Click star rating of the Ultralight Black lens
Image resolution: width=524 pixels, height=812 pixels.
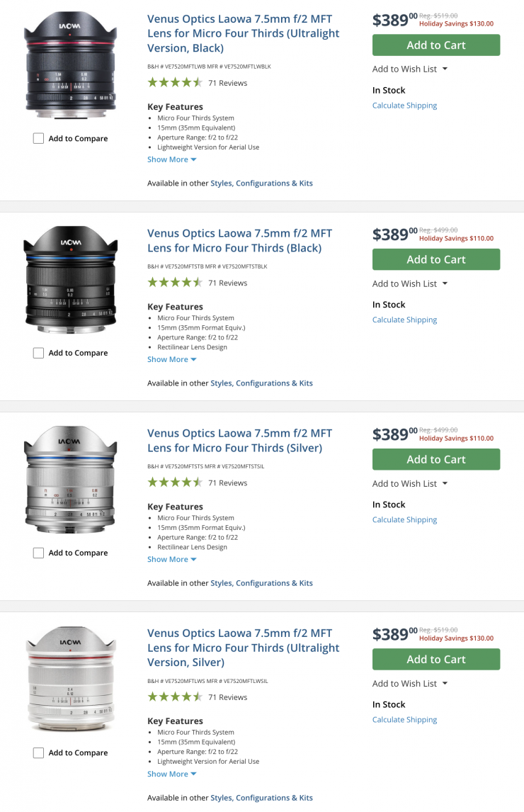pyautogui.click(x=175, y=83)
